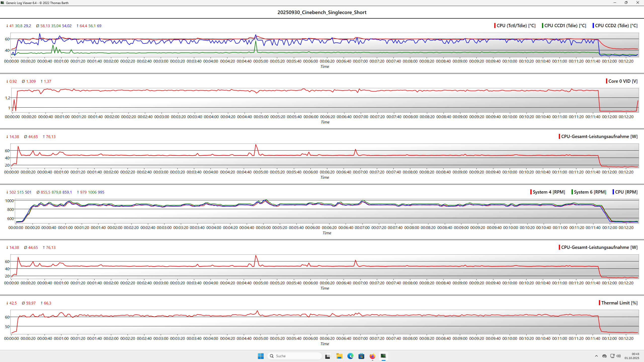The height and width of the screenshot is (362, 644).
Task: Click the chart title 20250930_Cinebench_Singlecore_Short
Action: (322, 12)
